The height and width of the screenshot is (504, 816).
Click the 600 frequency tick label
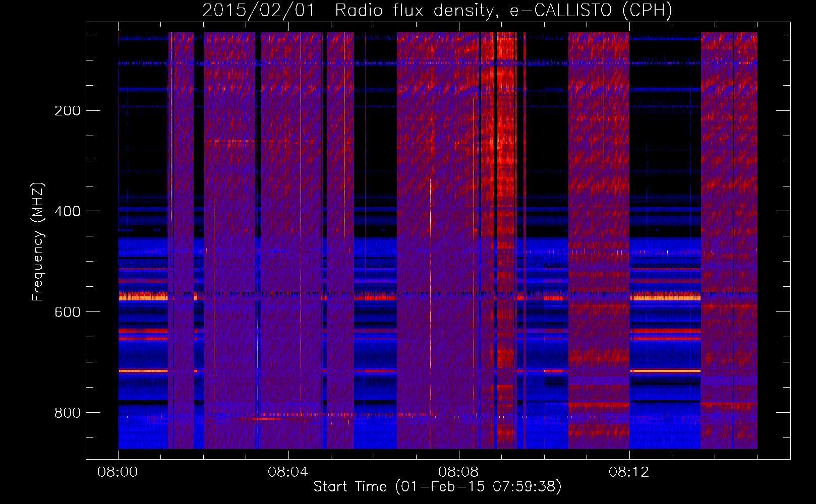[x=68, y=312]
